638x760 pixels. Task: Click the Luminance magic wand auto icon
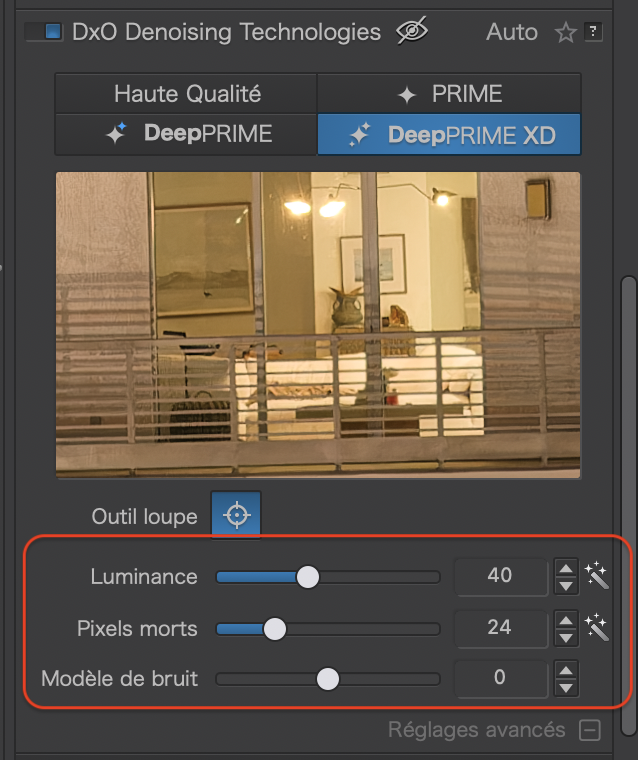[596, 575]
